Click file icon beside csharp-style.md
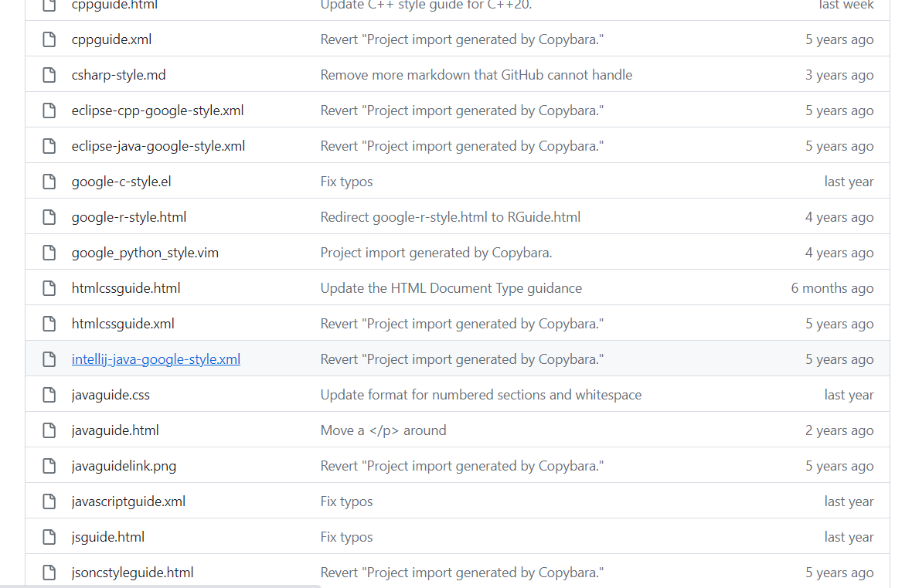Screen dimensions: 912x588 [x=49, y=75]
